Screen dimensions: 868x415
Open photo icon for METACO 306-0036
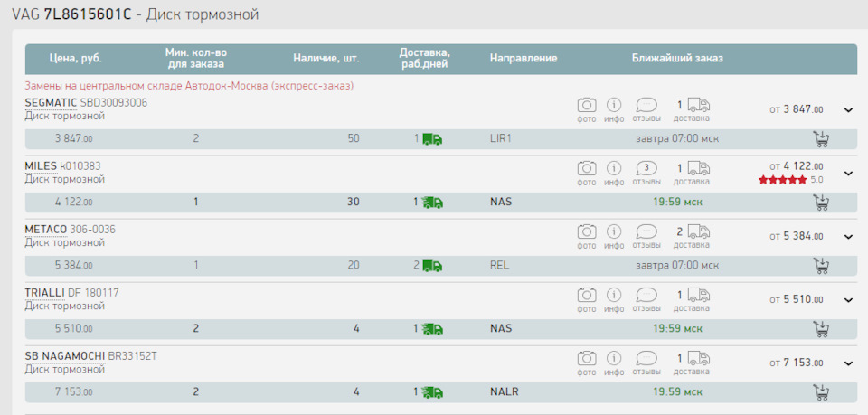tap(587, 231)
